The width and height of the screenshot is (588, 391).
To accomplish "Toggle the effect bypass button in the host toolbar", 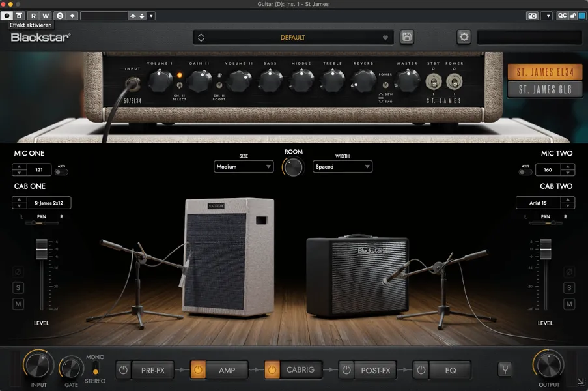I will tap(20, 16).
